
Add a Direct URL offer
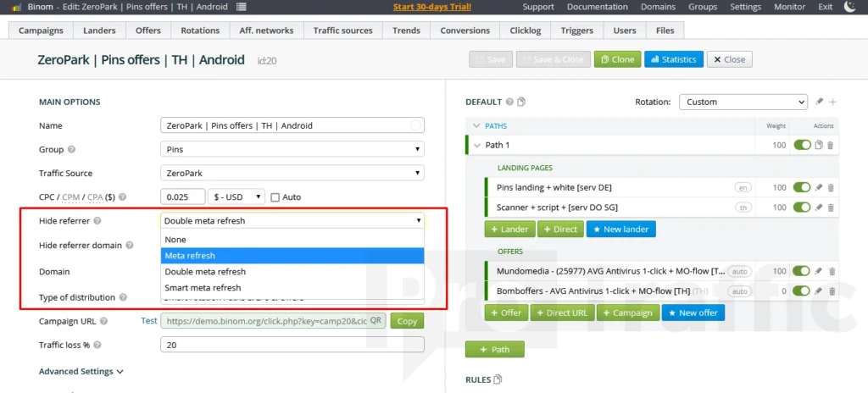tap(562, 313)
